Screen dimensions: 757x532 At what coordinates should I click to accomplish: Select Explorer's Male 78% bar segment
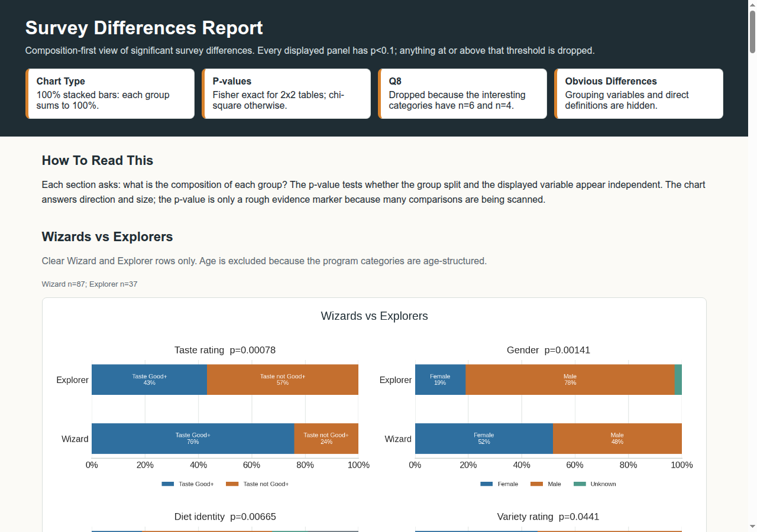570,379
